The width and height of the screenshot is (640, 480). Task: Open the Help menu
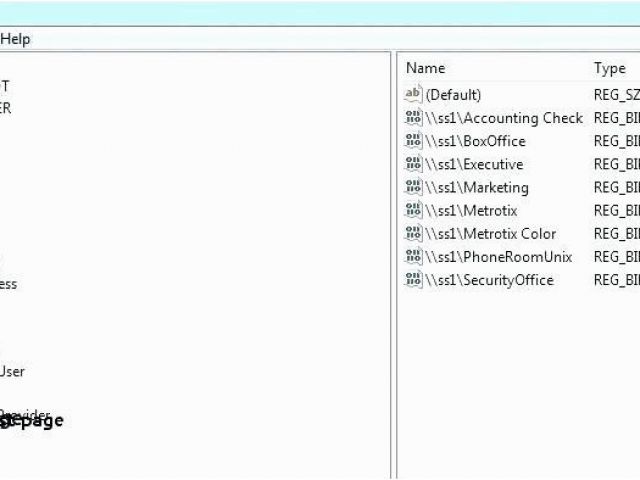tap(15, 39)
